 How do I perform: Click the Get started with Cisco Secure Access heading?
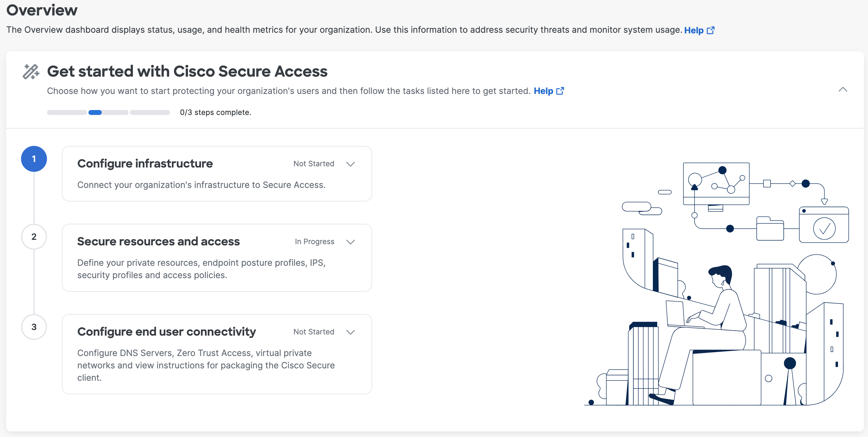(187, 71)
